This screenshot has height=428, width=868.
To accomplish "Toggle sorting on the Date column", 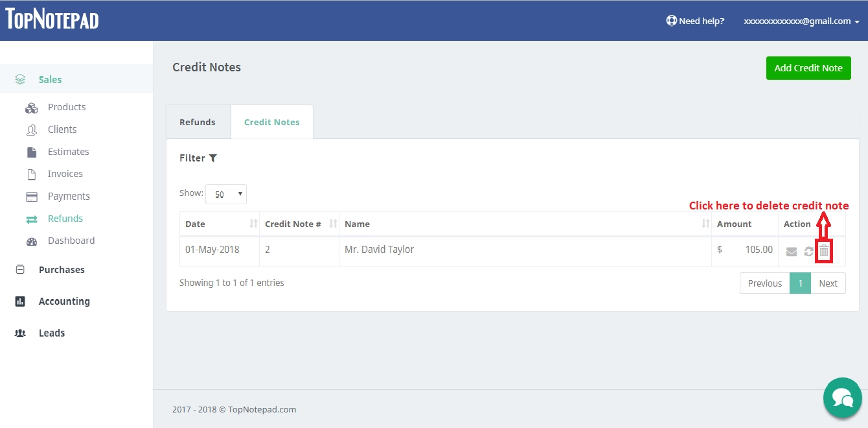I will [x=253, y=223].
